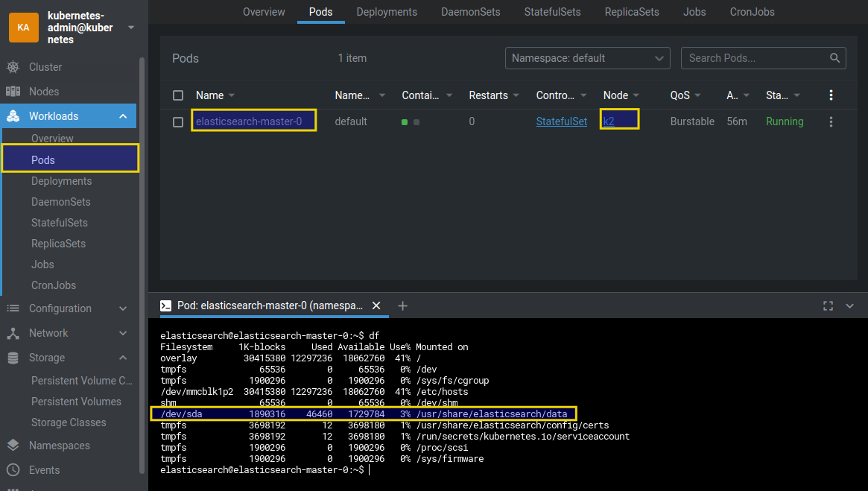Sort by the Namespace column header
This screenshot has width=868, height=491.
352,95
